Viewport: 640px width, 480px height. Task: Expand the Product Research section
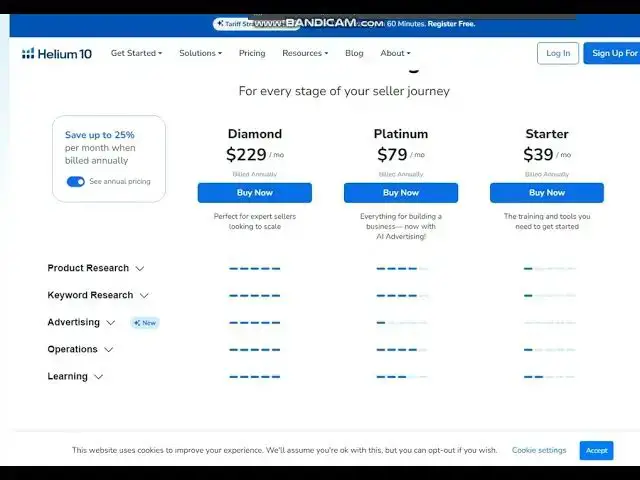[96, 268]
